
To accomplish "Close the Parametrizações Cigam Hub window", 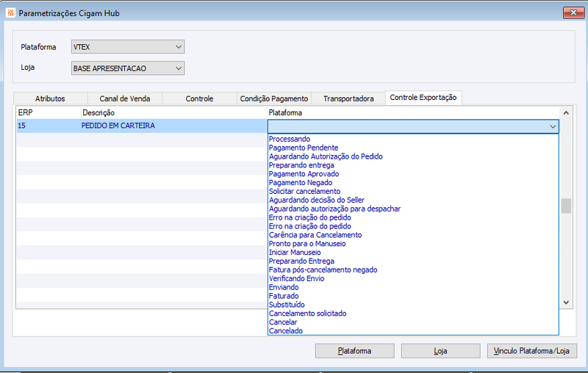I will [x=573, y=12].
